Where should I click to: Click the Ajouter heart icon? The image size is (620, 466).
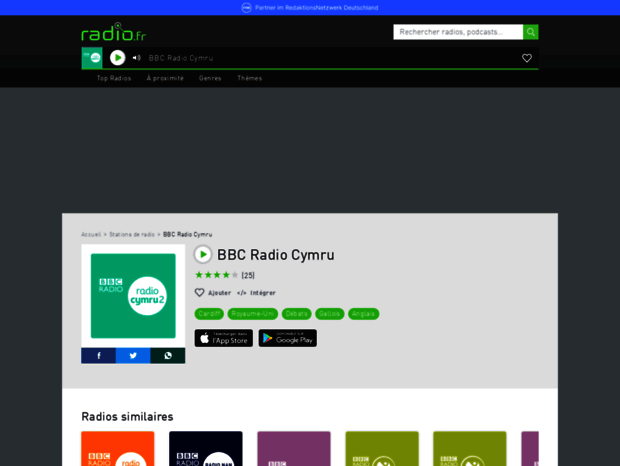[199, 292]
